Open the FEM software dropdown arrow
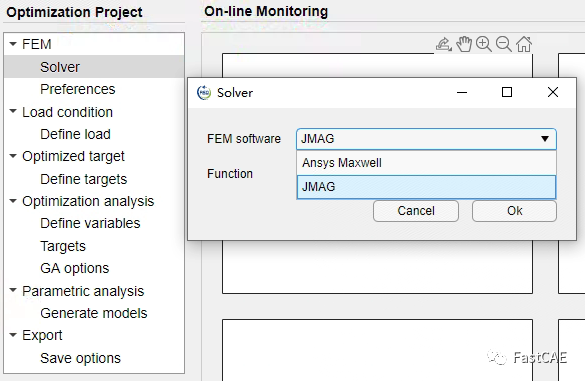 (x=545, y=139)
